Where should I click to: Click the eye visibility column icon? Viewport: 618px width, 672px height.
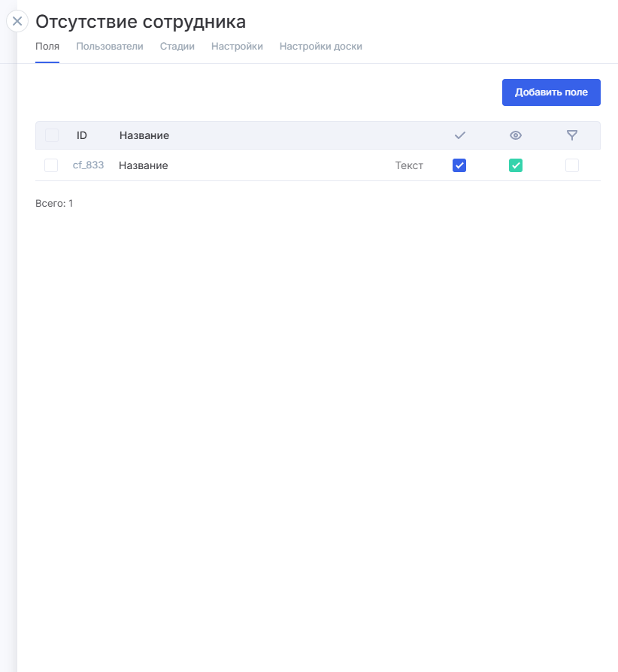tap(516, 135)
